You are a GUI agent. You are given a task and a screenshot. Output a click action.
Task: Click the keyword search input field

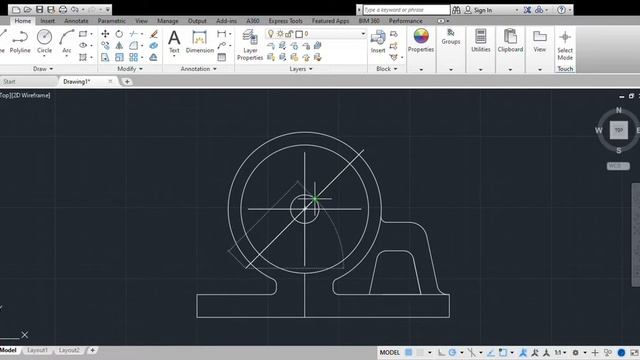coord(406,10)
